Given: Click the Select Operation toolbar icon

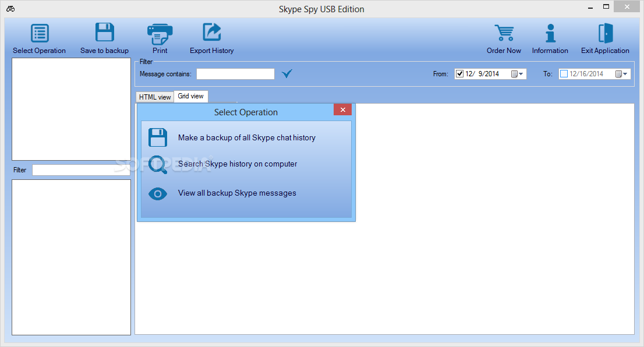Looking at the screenshot, I should (40, 33).
